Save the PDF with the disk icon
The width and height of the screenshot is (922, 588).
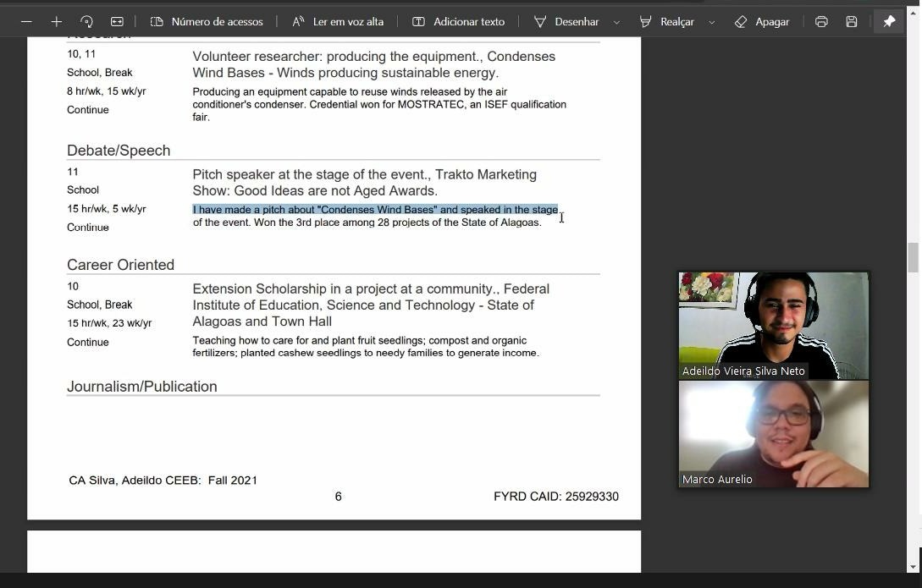point(852,21)
